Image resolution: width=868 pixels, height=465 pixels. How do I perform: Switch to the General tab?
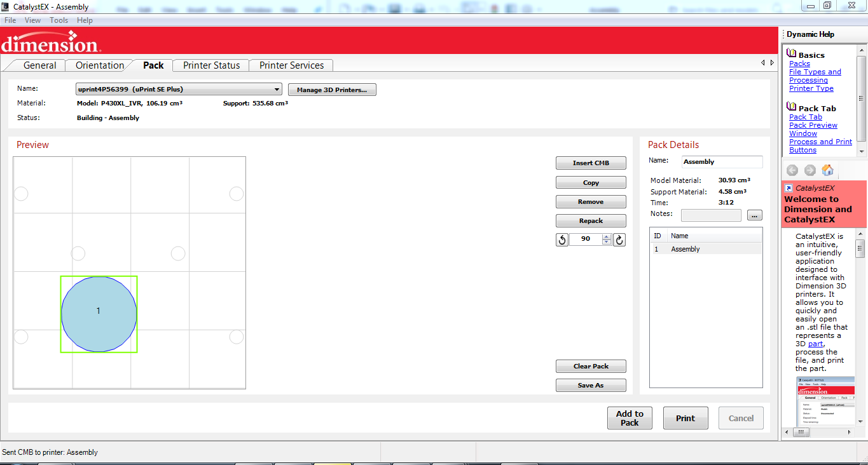[x=39, y=65]
